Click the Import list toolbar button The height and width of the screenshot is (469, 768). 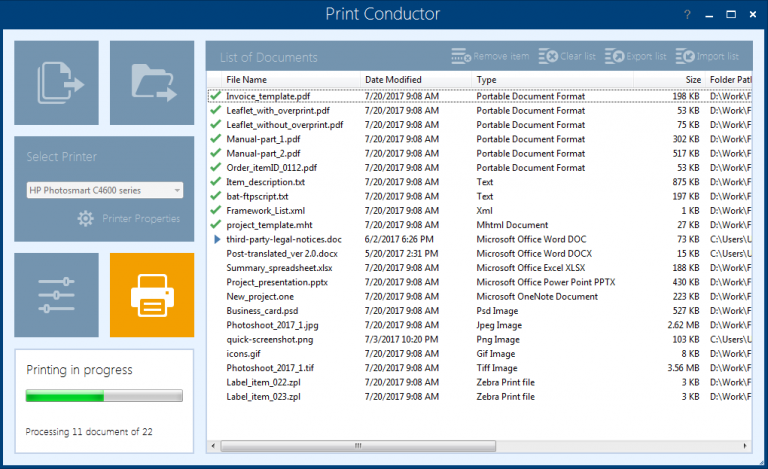pyautogui.click(x=707, y=57)
